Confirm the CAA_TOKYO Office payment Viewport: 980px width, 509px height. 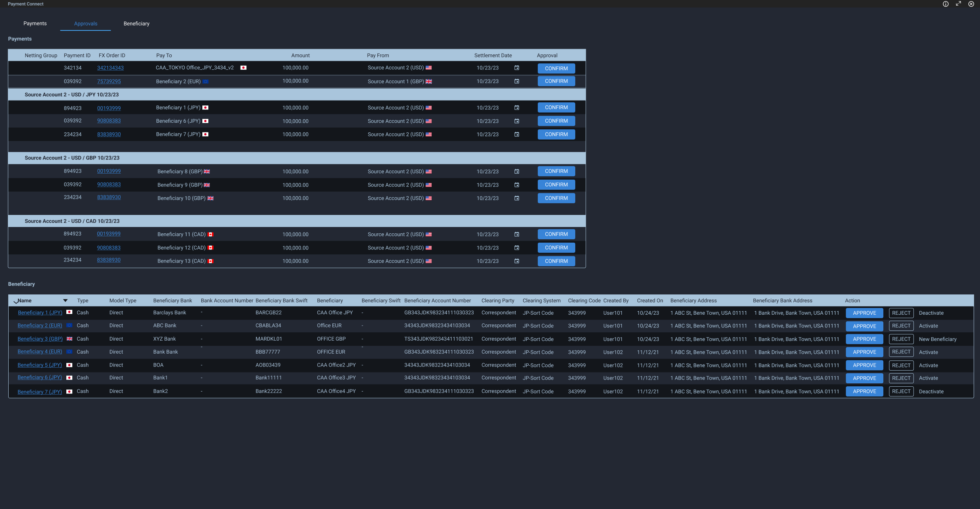[x=556, y=69]
